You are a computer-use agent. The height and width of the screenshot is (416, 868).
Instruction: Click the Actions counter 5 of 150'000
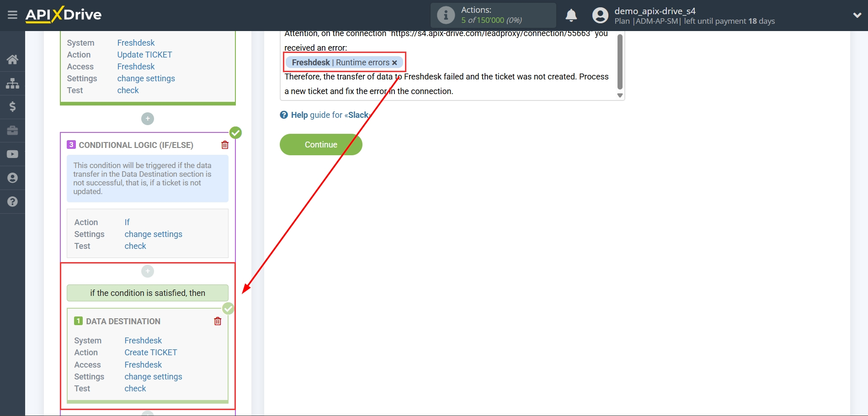[x=491, y=20]
